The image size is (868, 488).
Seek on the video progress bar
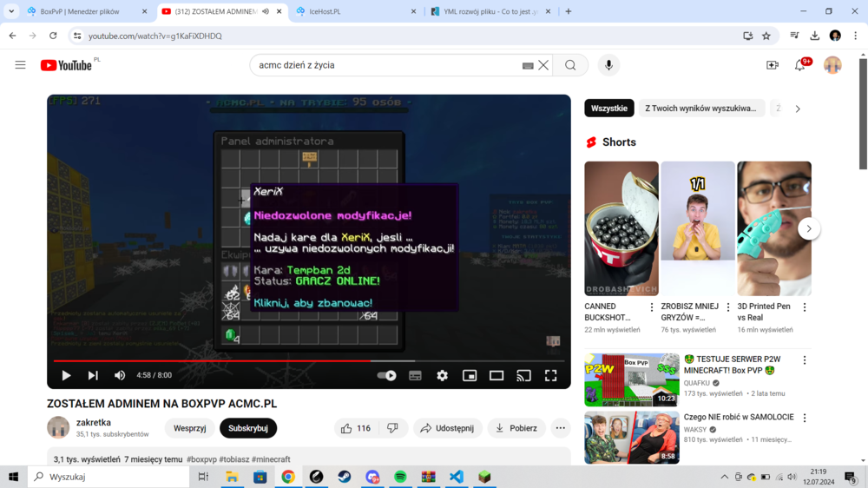309,360
